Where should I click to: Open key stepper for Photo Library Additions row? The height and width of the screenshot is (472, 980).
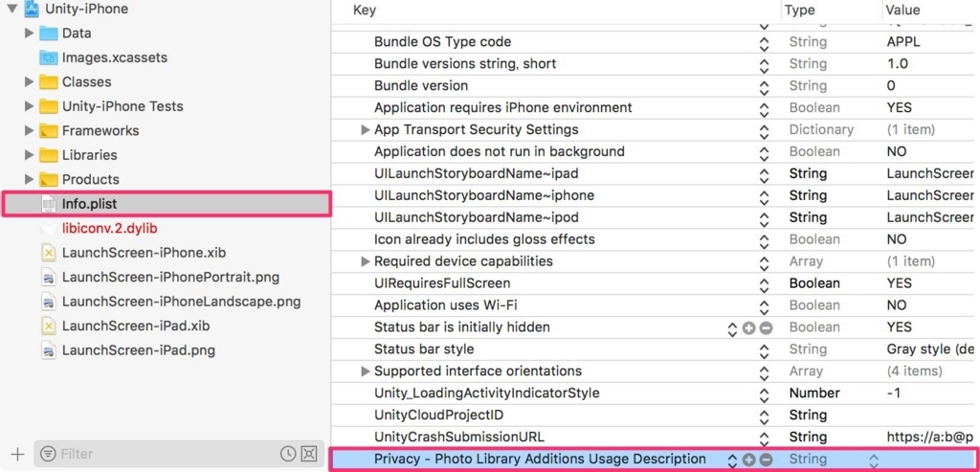[732, 461]
